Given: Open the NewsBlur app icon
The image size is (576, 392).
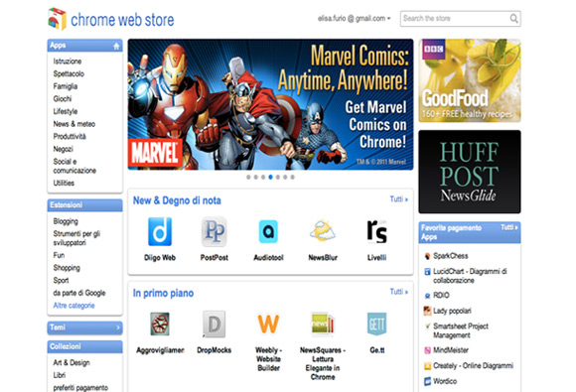Looking at the screenshot, I should tap(323, 230).
